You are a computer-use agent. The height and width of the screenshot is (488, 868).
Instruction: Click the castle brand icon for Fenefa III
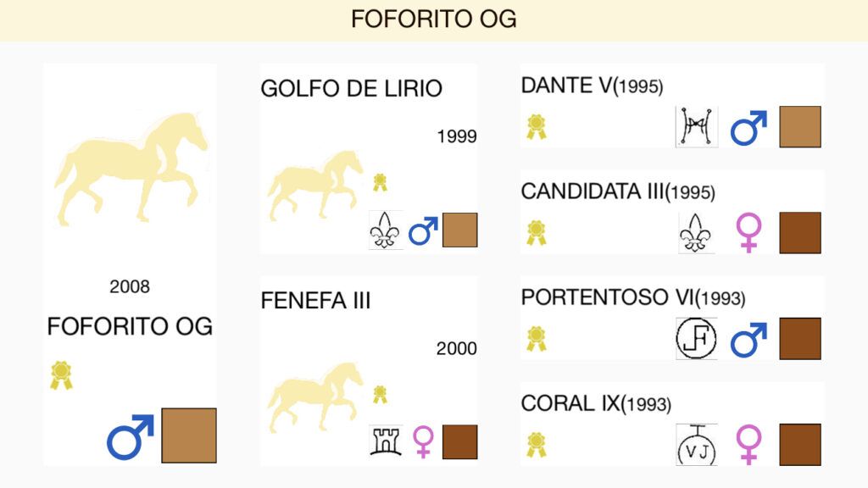tap(386, 441)
